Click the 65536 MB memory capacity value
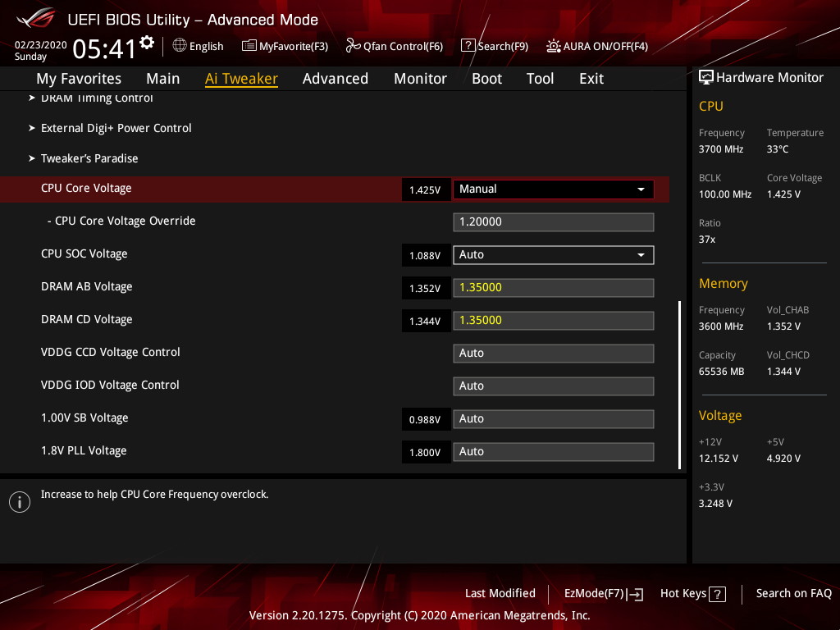The height and width of the screenshot is (630, 840). pyautogui.click(x=722, y=372)
